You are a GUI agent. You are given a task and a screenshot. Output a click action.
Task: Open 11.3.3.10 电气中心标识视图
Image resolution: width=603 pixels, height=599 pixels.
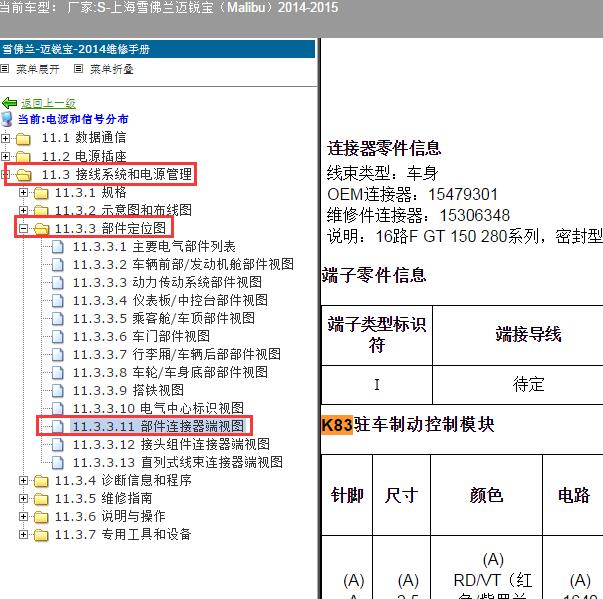(x=158, y=408)
